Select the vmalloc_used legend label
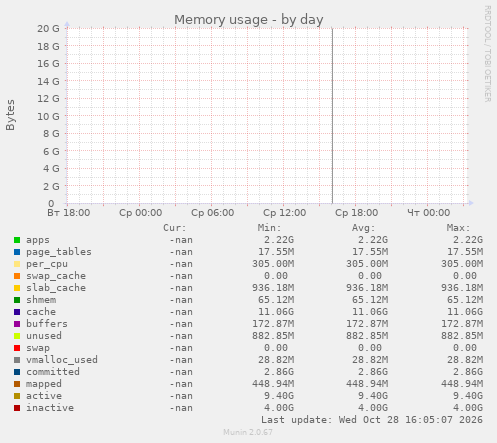Viewport: 497px width, 443px height. (x=62, y=360)
